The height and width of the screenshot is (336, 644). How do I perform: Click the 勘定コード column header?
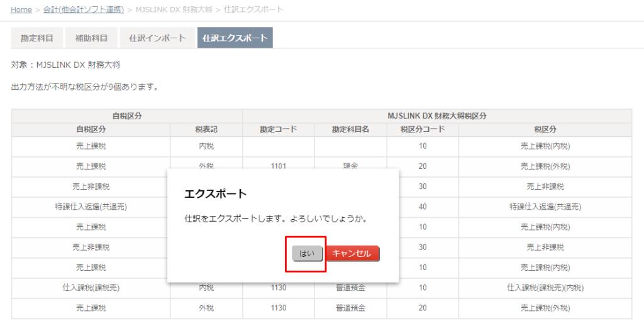tap(279, 129)
